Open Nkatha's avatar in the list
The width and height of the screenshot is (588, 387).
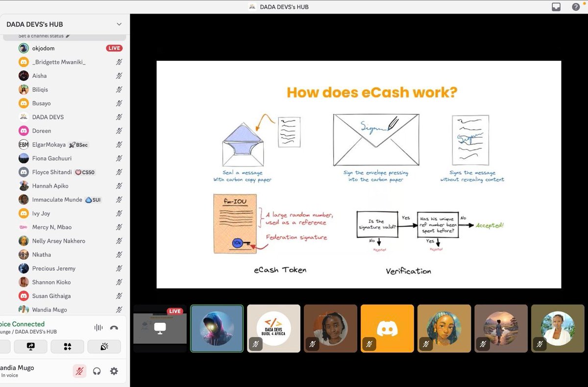click(x=24, y=255)
